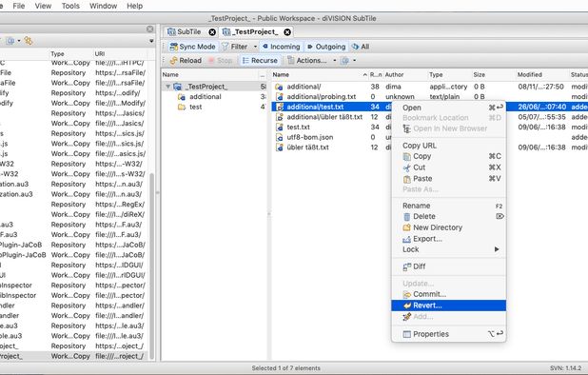Select the Plugin-JaCoB Repository row

pos(73,245)
